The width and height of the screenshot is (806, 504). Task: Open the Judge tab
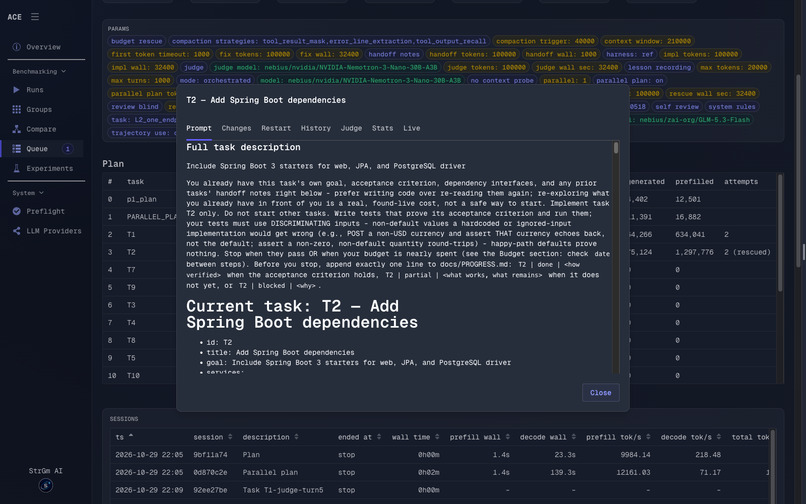point(351,128)
